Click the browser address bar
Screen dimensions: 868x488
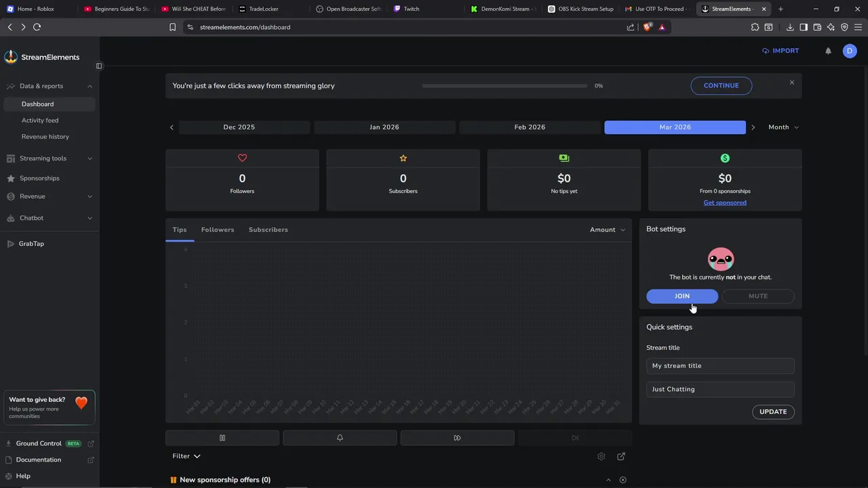pos(407,27)
